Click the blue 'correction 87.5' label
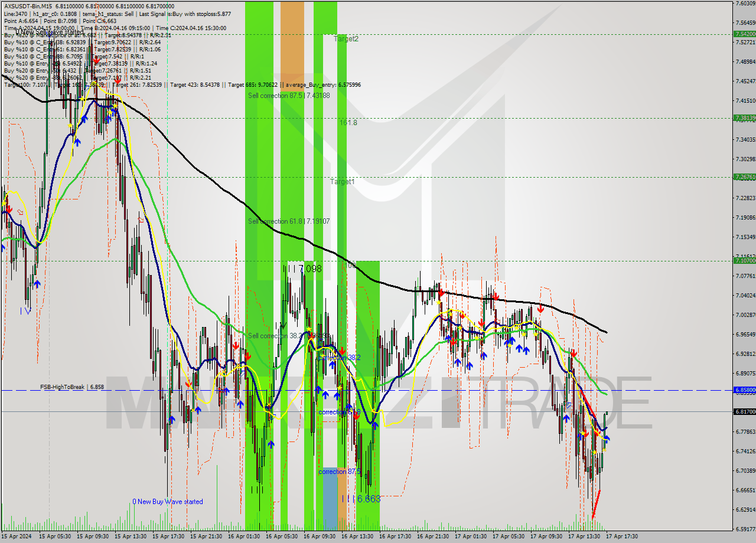This screenshot has width=756, height=543. click(340, 472)
